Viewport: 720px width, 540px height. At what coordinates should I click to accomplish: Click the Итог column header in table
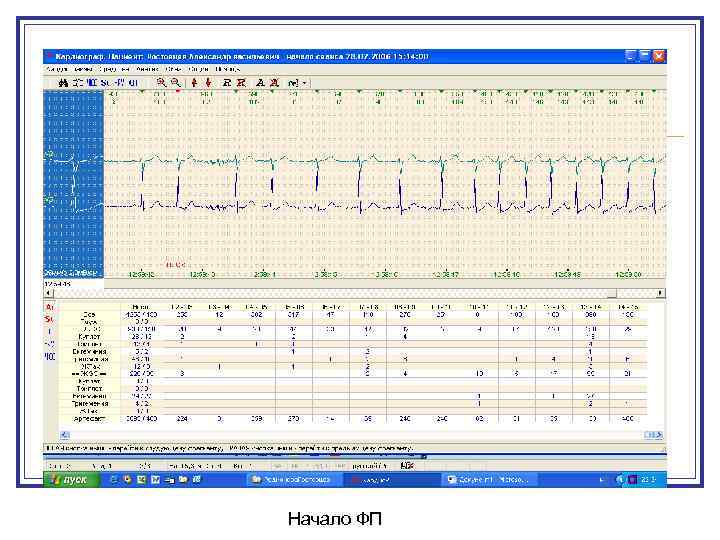pyautogui.click(x=141, y=307)
